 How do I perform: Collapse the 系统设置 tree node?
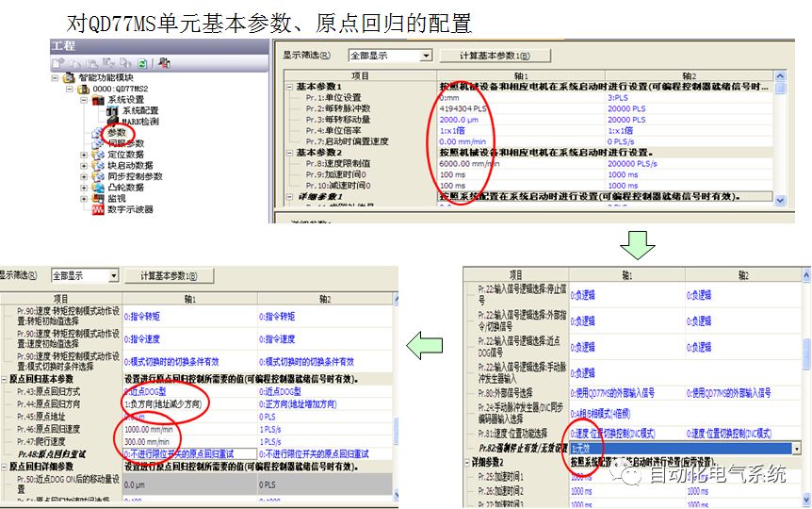point(84,100)
